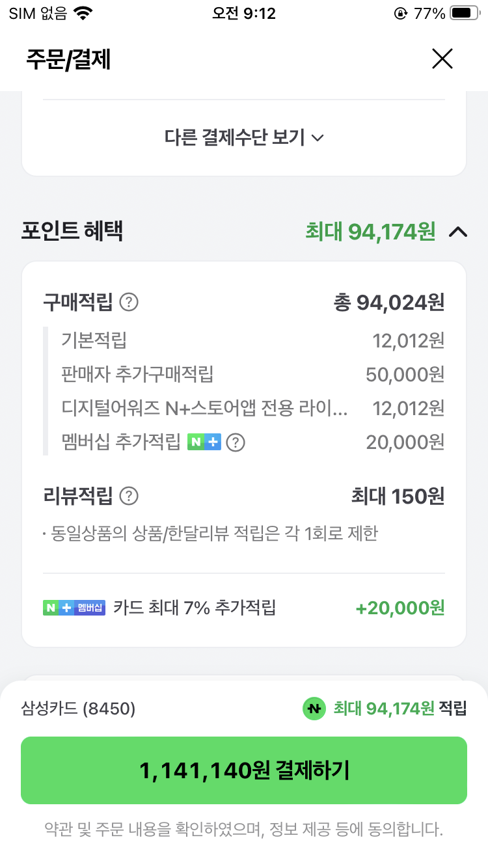The image size is (488, 868).
Task: Tap the N+ 멤버십 card badge icon
Action: pos(74,608)
